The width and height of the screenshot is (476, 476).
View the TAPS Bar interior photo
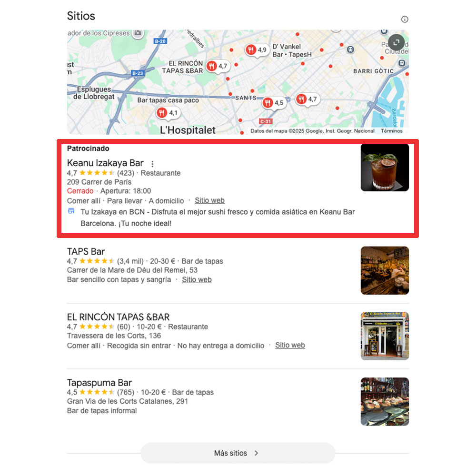(x=385, y=270)
